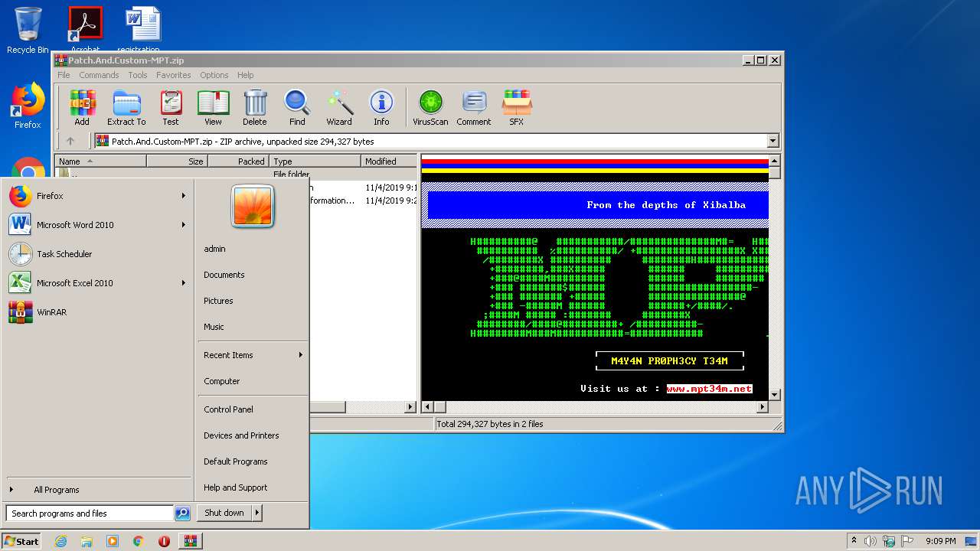This screenshot has width=980, height=551.
Task: Click the Opera taskbar icon
Action: tap(164, 541)
